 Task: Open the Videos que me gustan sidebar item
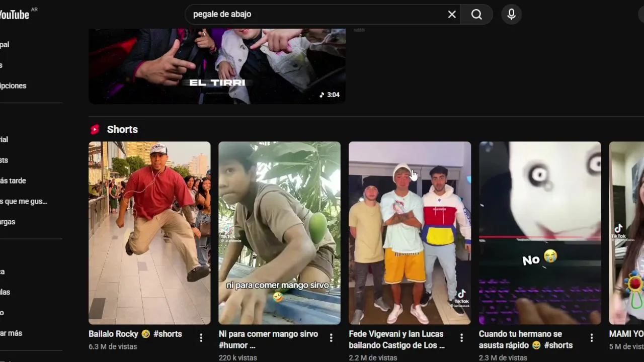(x=24, y=202)
